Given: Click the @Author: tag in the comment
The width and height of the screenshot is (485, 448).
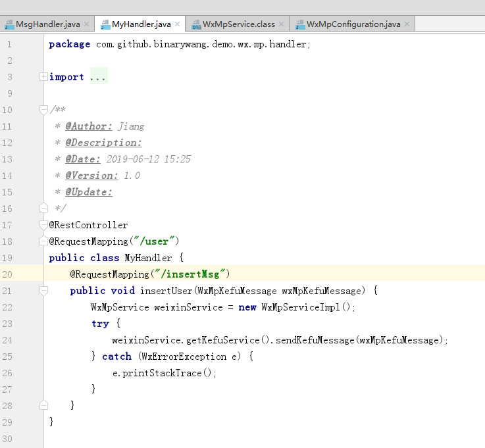Looking at the screenshot, I should point(89,126).
